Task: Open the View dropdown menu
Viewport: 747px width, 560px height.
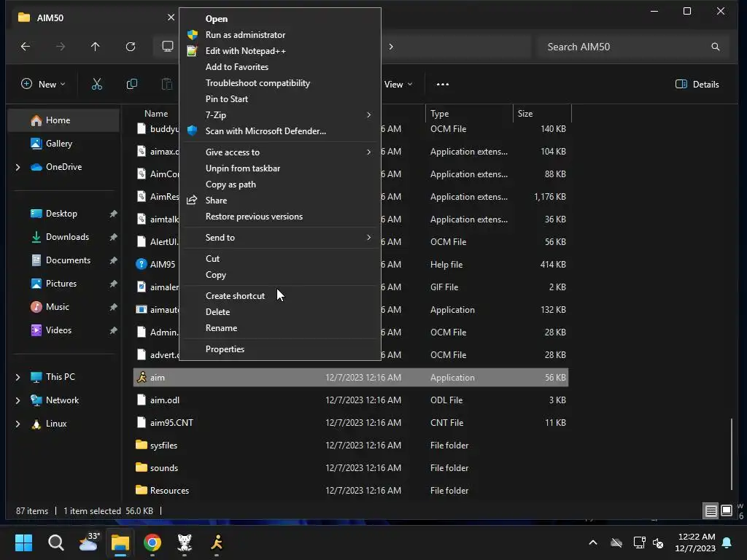Action: click(x=398, y=85)
